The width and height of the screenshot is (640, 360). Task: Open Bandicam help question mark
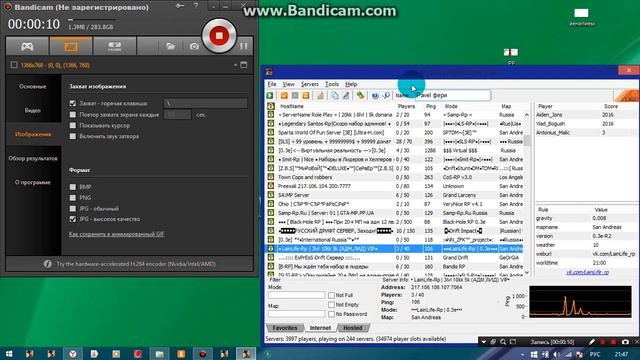click(x=196, y=6)
